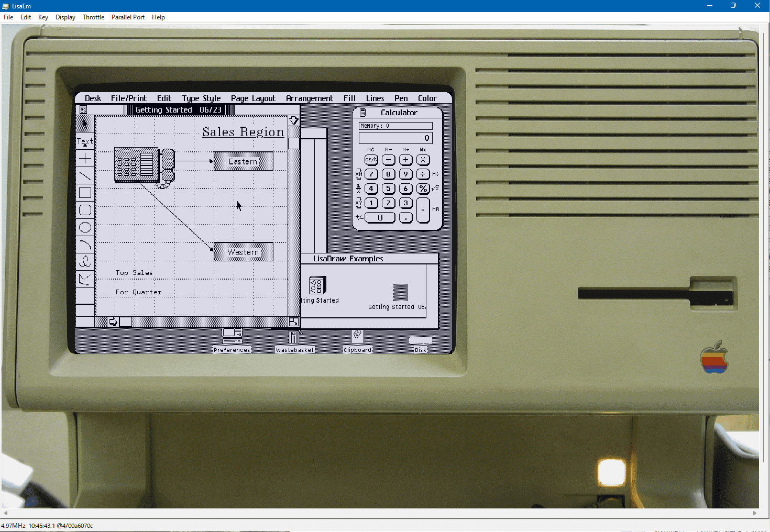The image size is (770, 532).
Task: Click the equals key on Calculator
Action: [x=423, y=210]
